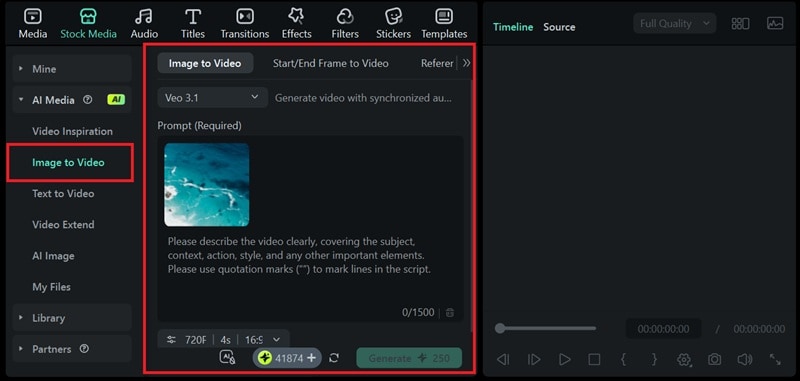Open the Audio tab
Viewport: 800px width, 381px height.
pyautogui.click(x=144, y=23)
